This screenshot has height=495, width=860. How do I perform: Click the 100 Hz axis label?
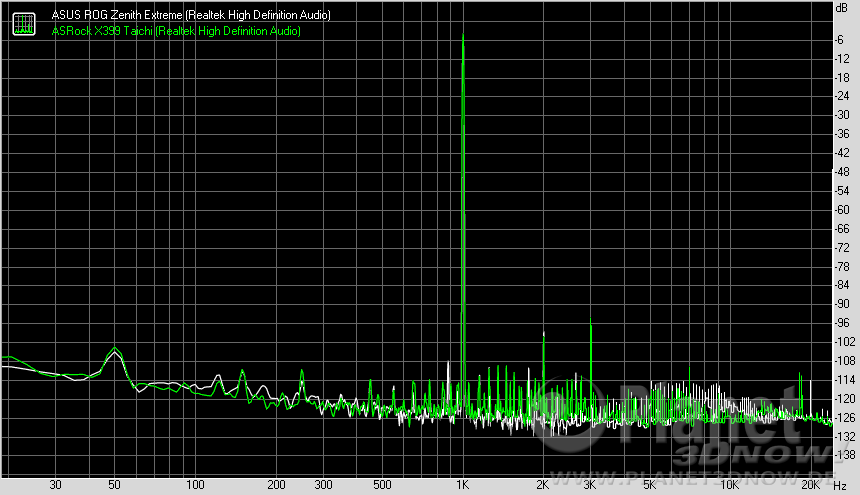195,485
